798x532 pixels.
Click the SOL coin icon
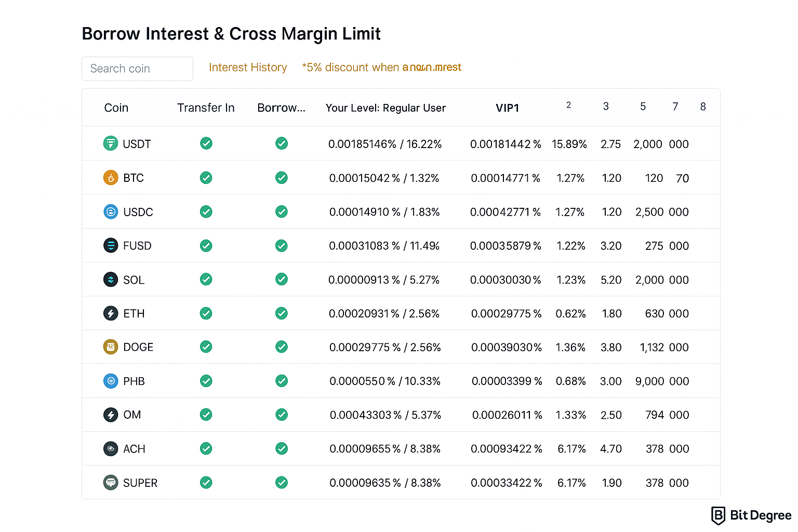point(110,280)
